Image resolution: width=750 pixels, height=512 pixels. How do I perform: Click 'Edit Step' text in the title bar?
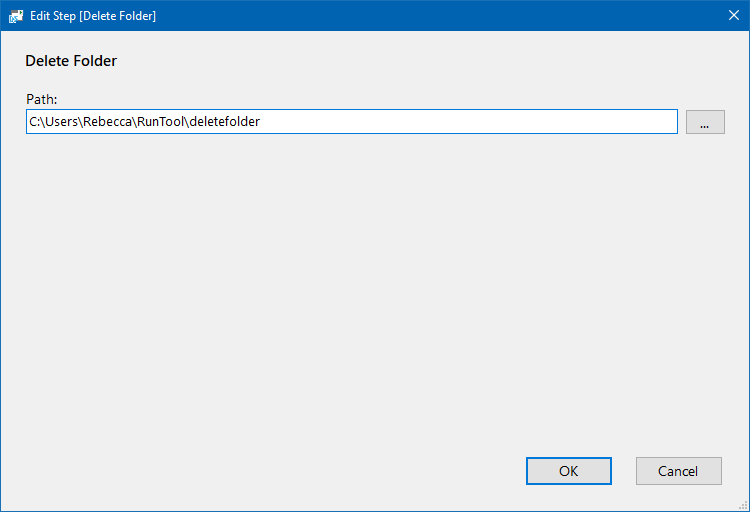pos(53,16)
